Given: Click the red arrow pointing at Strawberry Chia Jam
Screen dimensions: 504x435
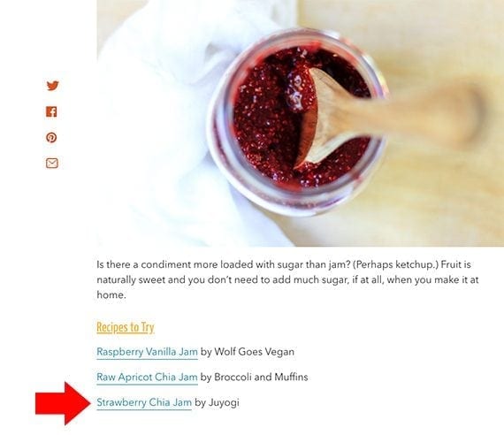Looking at the screenshot, I should 63,403.
